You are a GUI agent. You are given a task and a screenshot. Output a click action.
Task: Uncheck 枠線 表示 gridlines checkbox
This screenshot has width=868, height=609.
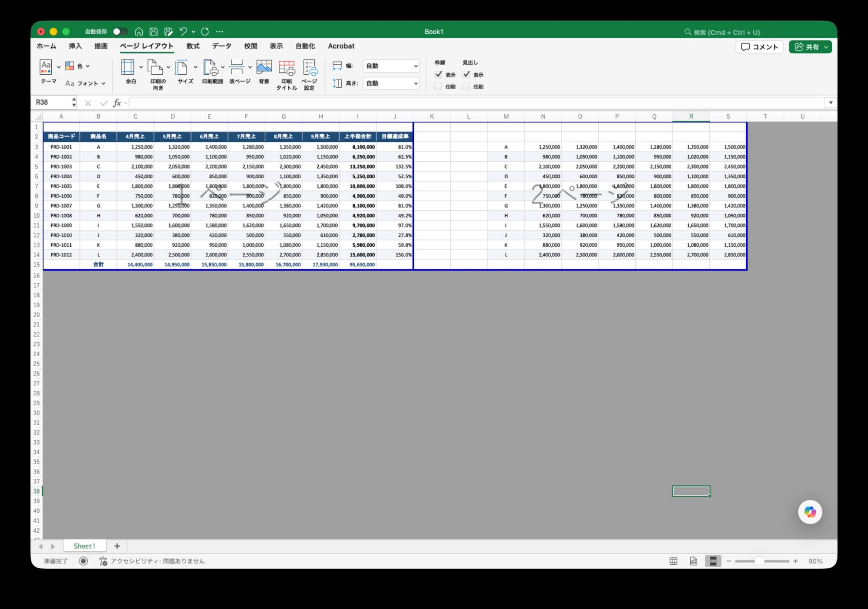[439, 74]
